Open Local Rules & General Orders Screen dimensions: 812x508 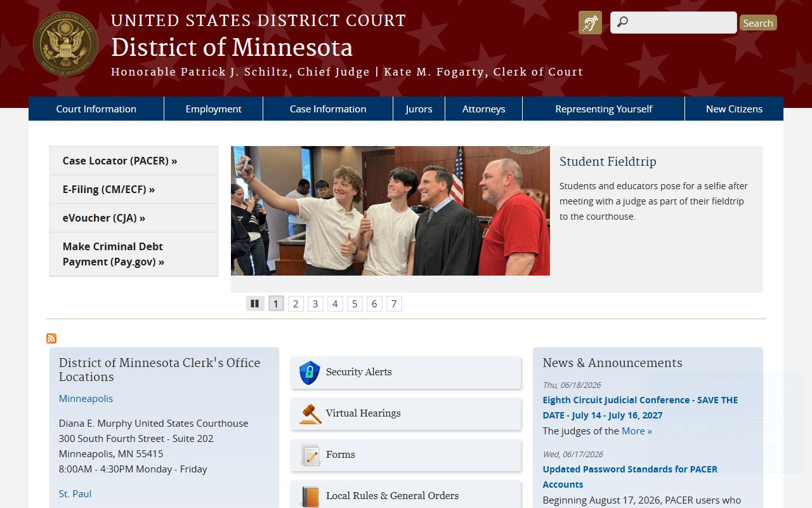pyautogui.click(x=406, y=495)
